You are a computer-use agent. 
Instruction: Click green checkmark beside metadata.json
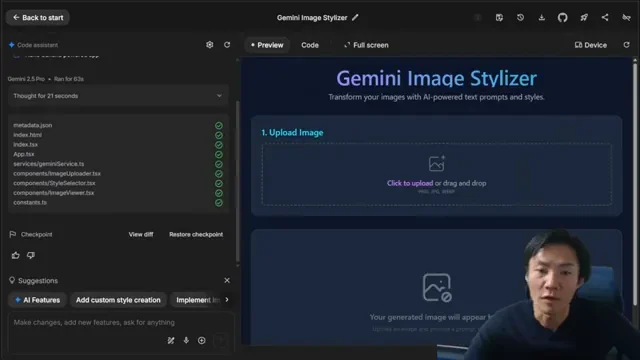(x=219, y=125)
